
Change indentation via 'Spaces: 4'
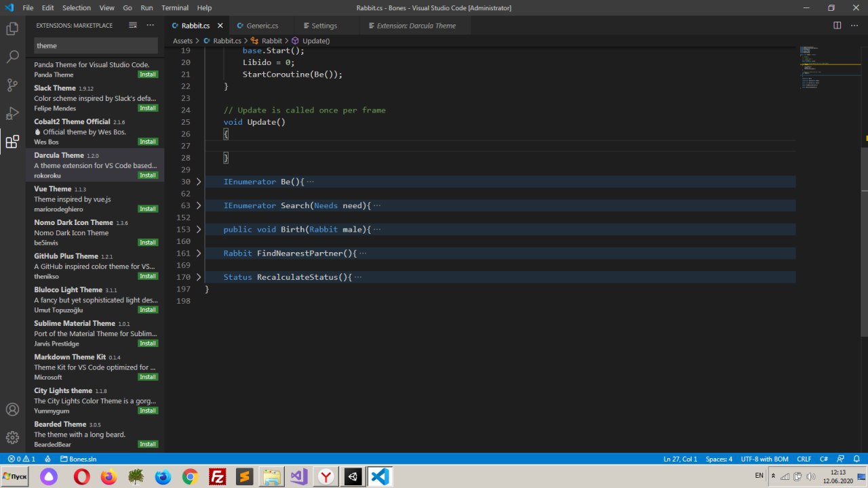pyautogui.click(x=719, y=459)
